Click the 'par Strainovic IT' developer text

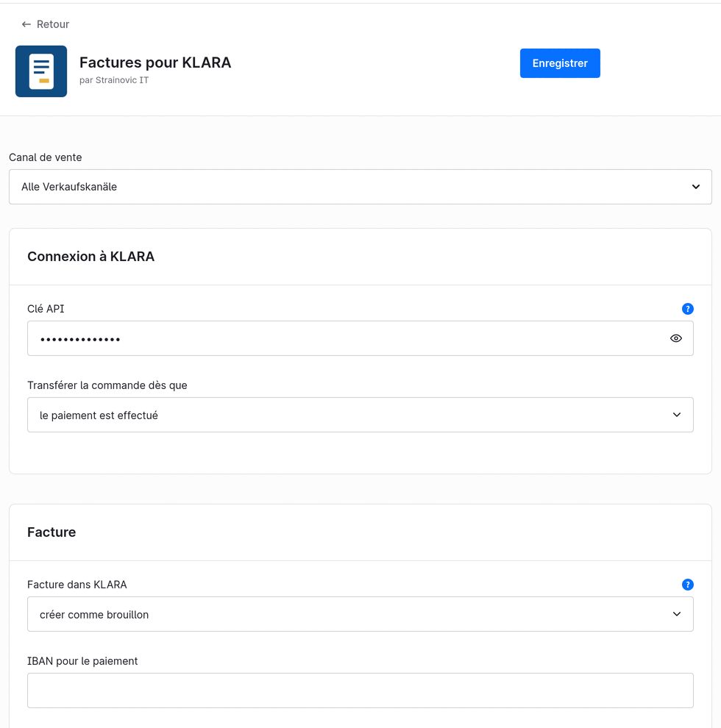coord(114,80)
